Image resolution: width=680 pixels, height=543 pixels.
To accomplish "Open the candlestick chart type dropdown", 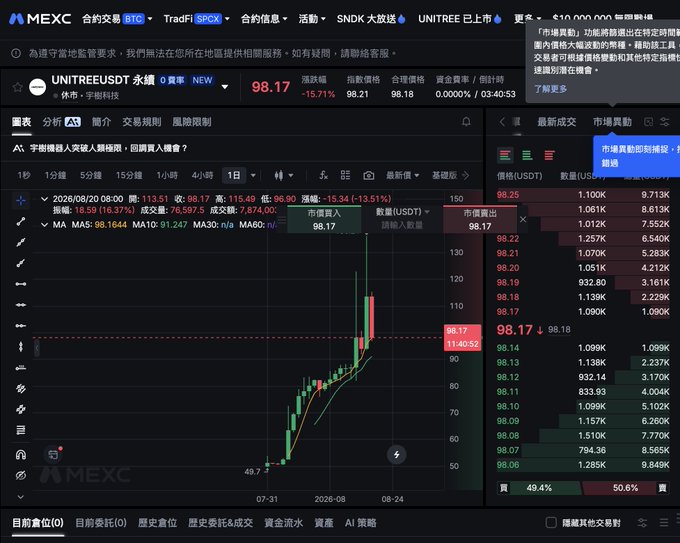I will tap(284, 175).
